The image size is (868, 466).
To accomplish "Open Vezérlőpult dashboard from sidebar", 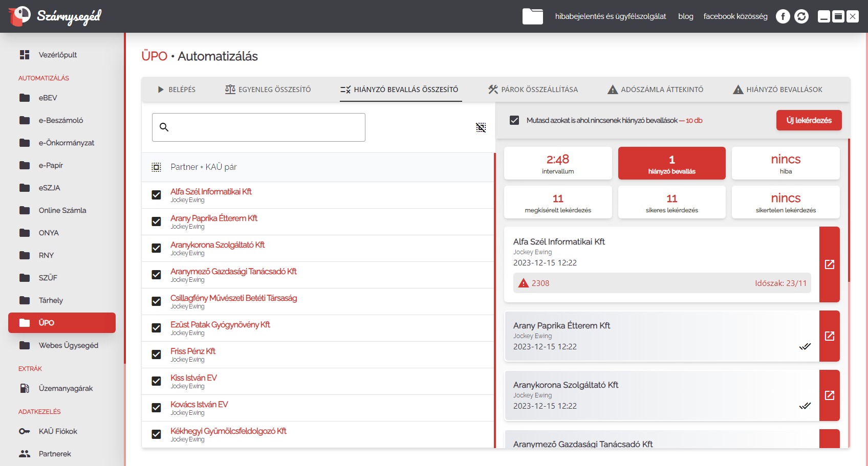I will 57,55.
